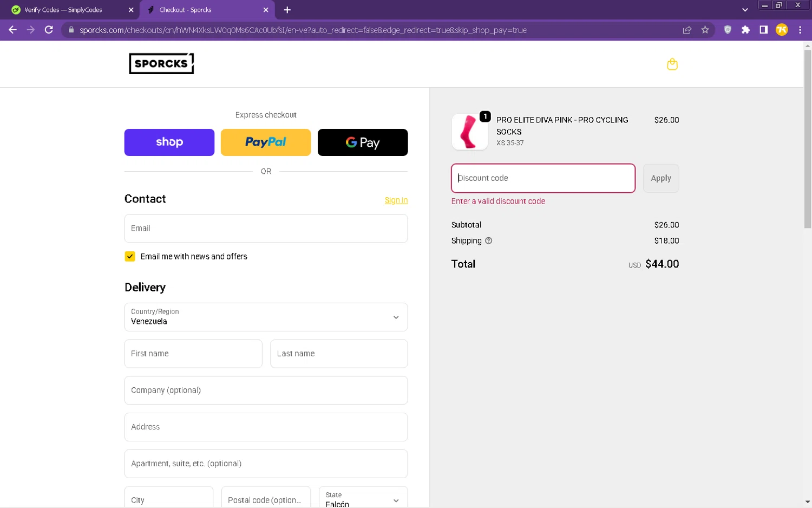
Task: Click the page vertical scrollbar
Action: click(x=807, y=140)
